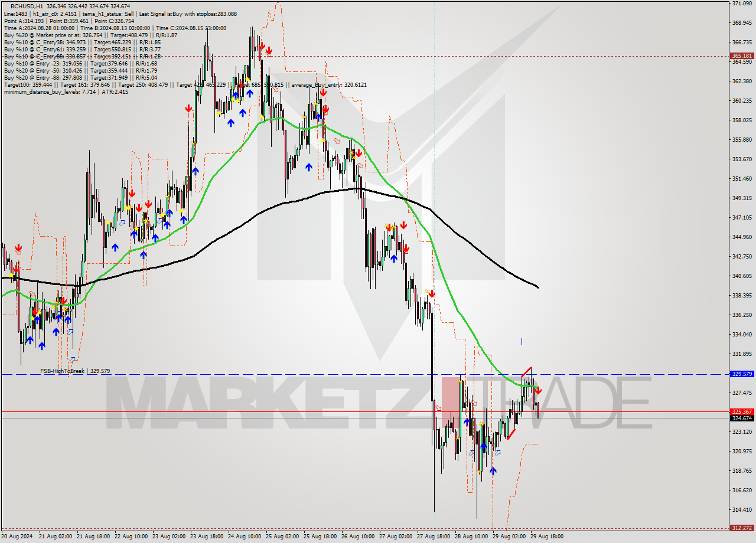Click the 355.880 price axis label
Image resolution: width=756 pixels, height=543 pixels.
741,139
